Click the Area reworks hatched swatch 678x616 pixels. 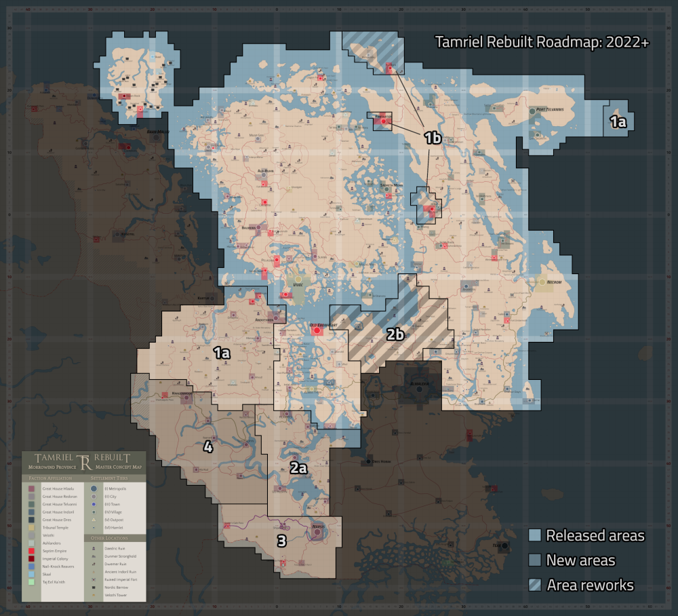click(x=535, y=585)
